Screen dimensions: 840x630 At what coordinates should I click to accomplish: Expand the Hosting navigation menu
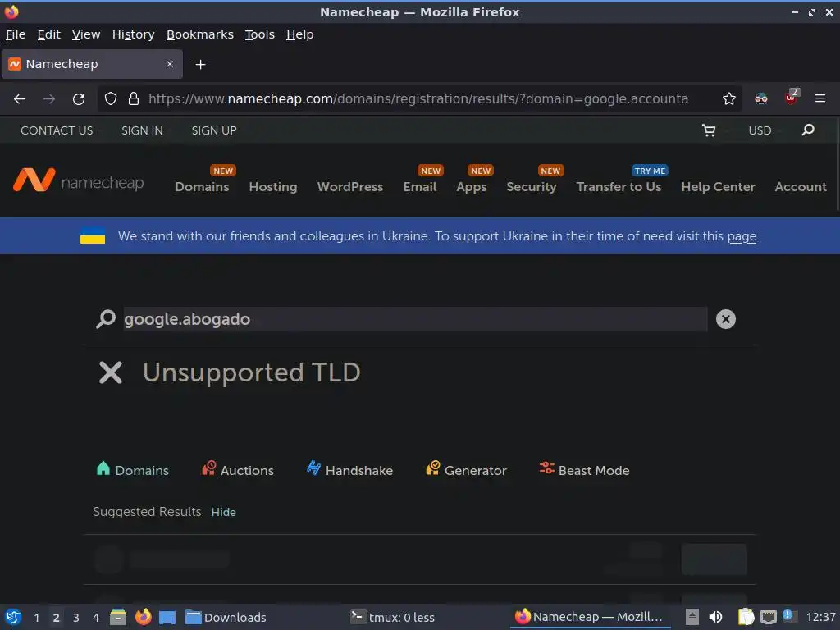[273, 186]
